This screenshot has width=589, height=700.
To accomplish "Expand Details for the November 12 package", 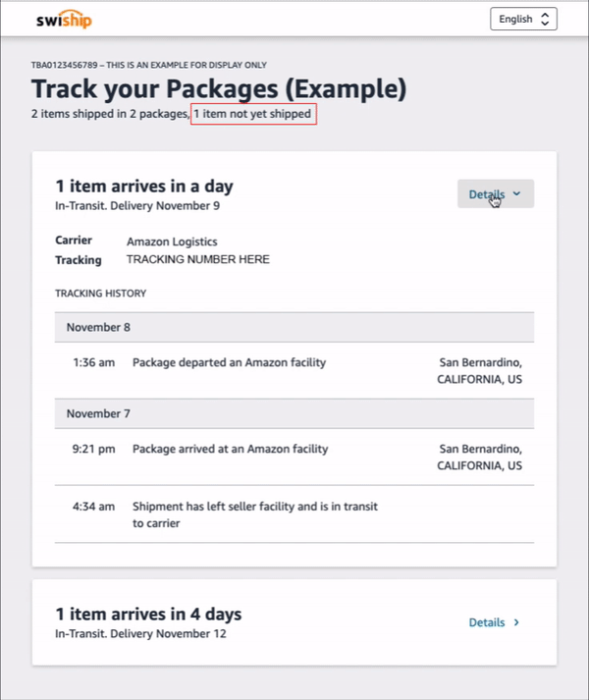I will pos(494,622).
